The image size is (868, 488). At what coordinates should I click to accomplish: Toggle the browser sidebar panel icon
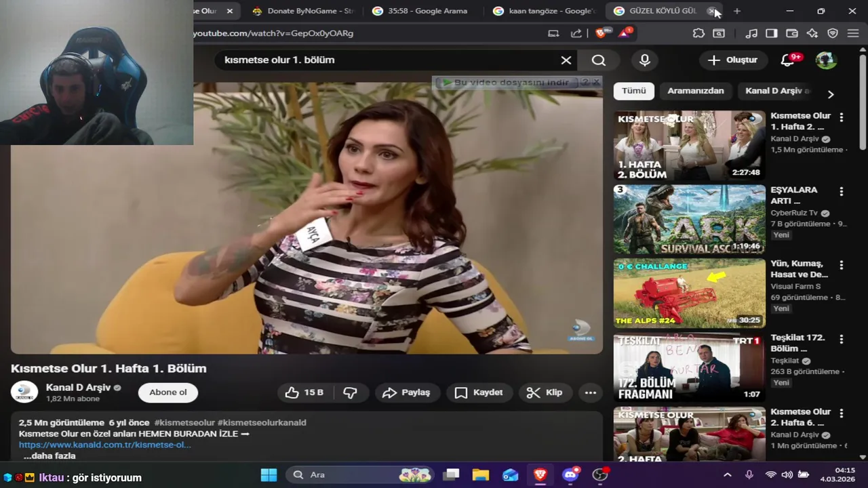coord(772,33)
